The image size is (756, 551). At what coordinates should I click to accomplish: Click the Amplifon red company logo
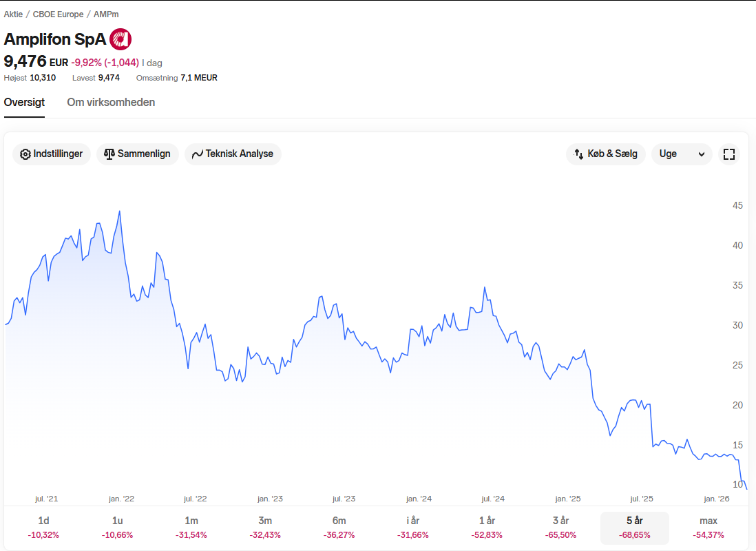click(x=120, y=39)
